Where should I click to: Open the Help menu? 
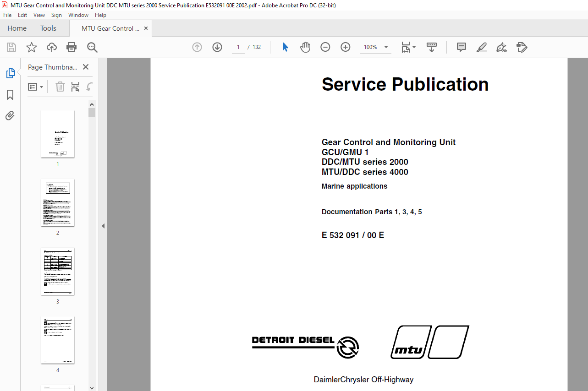[x=100, y=15]
